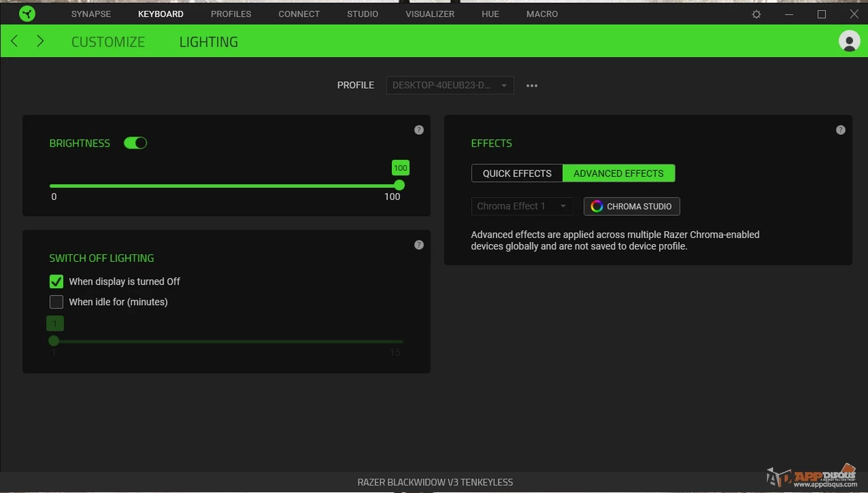Expand the Profile dropdown
The width and height of the screenshot is (868, 493).
(x=450, y=85)
